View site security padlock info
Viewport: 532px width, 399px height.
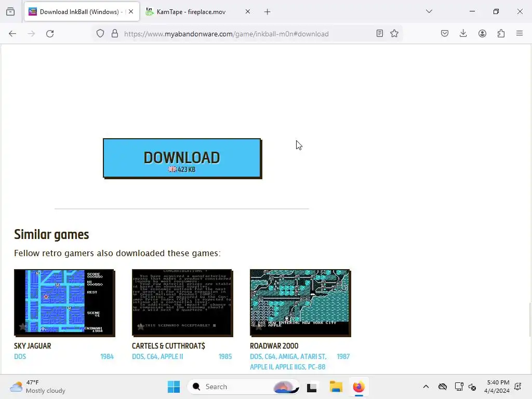(x=115, y=34)
